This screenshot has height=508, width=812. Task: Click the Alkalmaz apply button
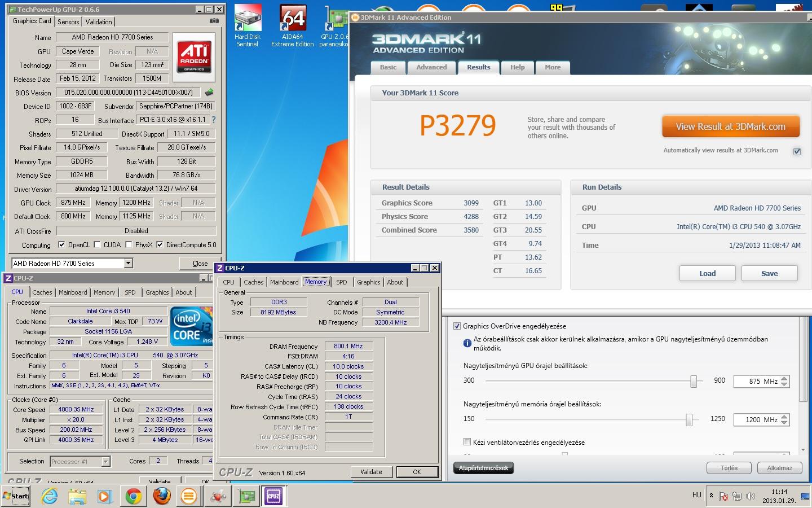pos(779,468)
